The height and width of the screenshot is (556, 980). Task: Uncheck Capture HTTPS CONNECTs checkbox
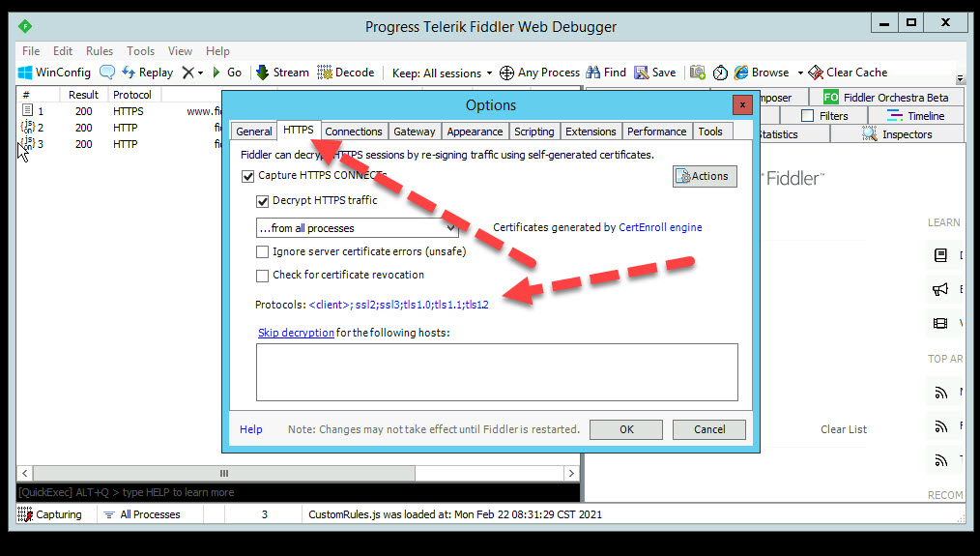248,176
